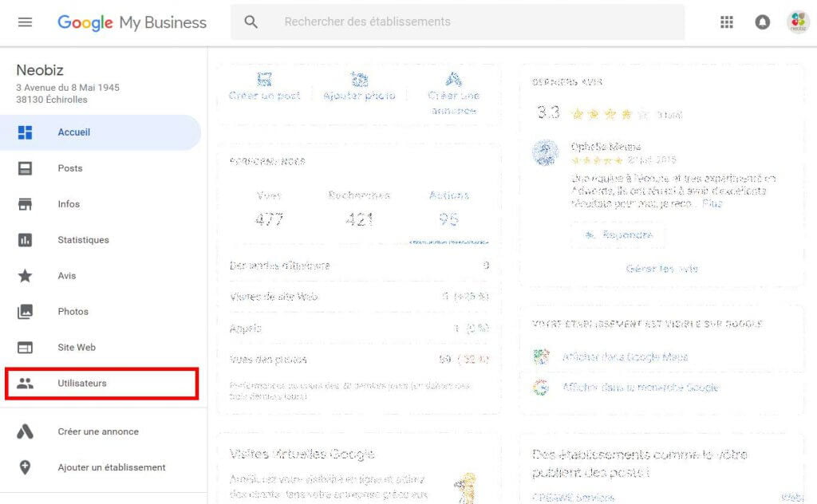Image resolution: width=817 pixels, height=504 pixels.
Task: Click the reviewer's profile picture
Action: tap(546, 152)
